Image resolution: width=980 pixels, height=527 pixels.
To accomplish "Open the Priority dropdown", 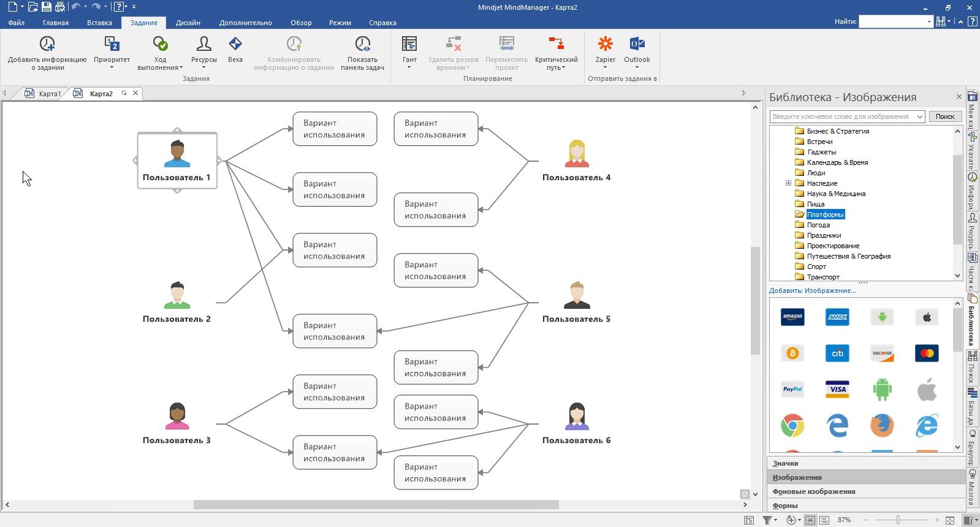I will pos(112,51).
